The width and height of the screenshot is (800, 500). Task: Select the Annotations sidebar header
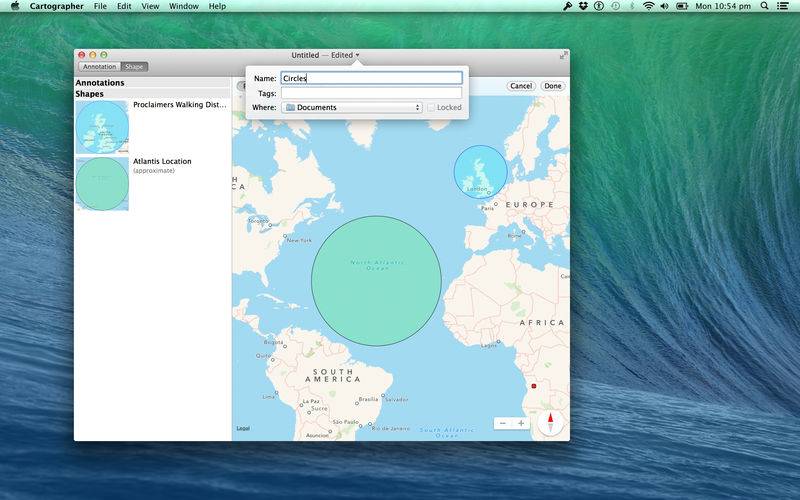(x=153, y=83)
